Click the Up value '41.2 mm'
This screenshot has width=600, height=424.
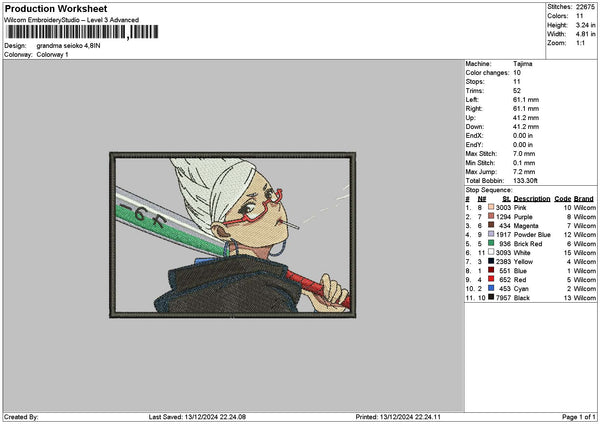[526, 117]
